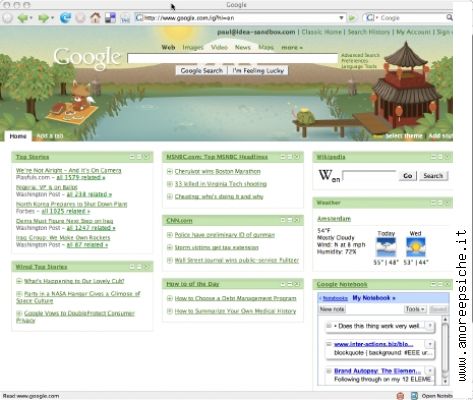Click the Go arrow beside address bar
473x400 pixels.
pos(352,18)
